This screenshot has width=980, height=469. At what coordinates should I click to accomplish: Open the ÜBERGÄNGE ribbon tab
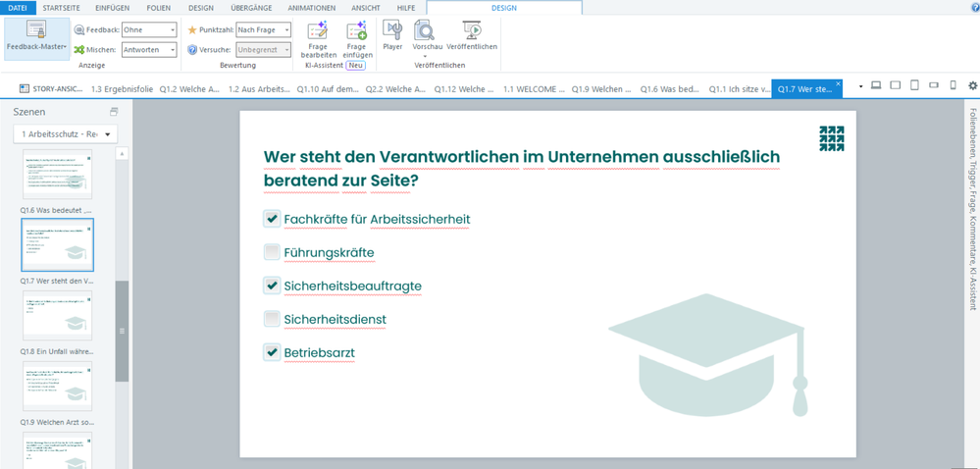tap(250, 8)
